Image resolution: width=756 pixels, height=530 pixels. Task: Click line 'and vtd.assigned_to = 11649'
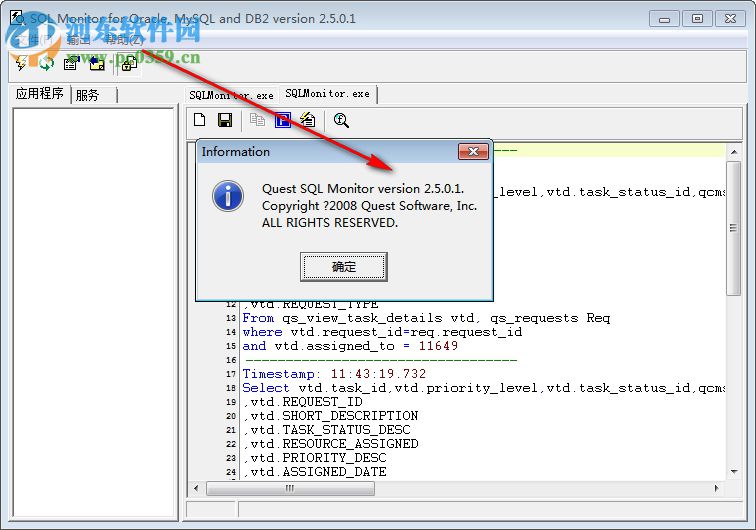(350, 346)
